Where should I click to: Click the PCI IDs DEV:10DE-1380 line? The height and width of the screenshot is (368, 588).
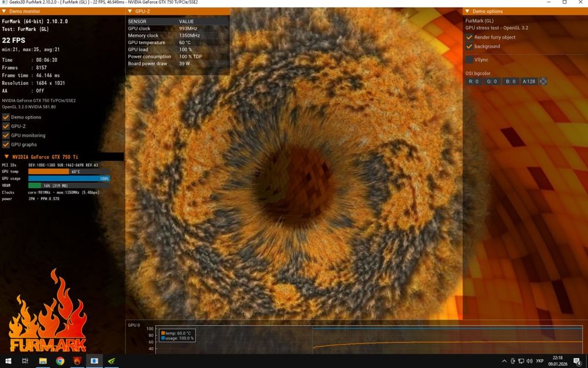pyautogui.click(x=50, y=165)
